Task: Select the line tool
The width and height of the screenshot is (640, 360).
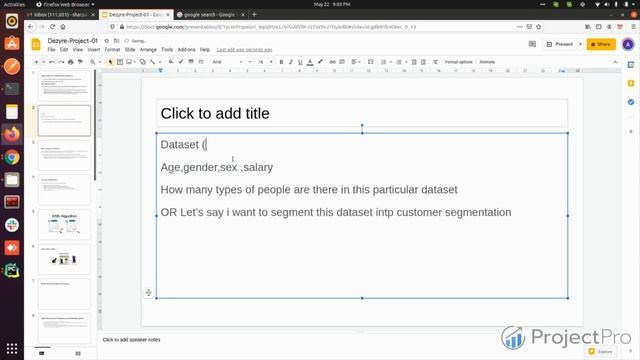Action: [153, 62]
